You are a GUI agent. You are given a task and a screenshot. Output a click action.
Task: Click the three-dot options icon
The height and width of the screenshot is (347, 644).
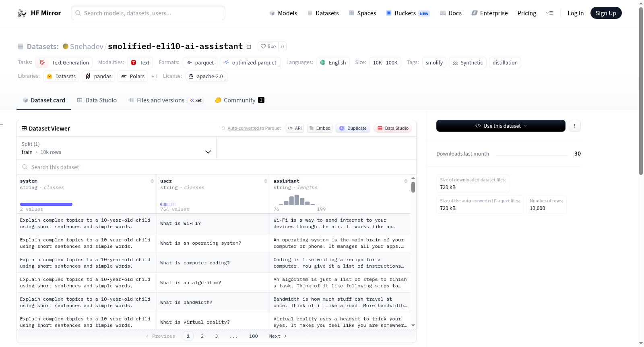click(574, 126)
